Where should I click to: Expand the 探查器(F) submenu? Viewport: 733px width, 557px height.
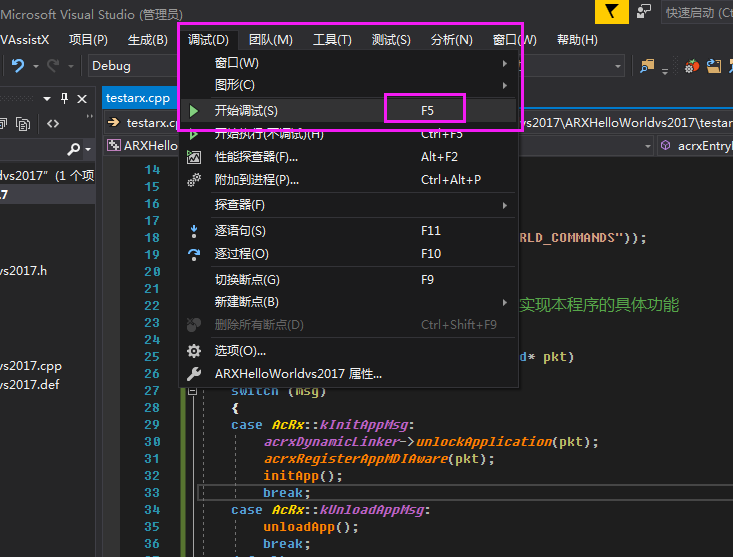click(349, 205)
